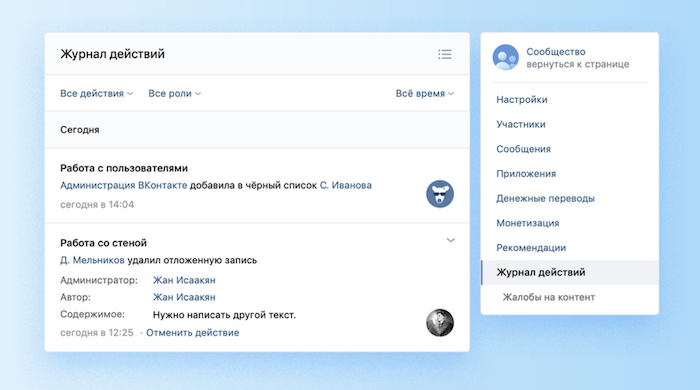Click the "Сообщество" title link
The image size is (700, 390).
tap(556, 52)
